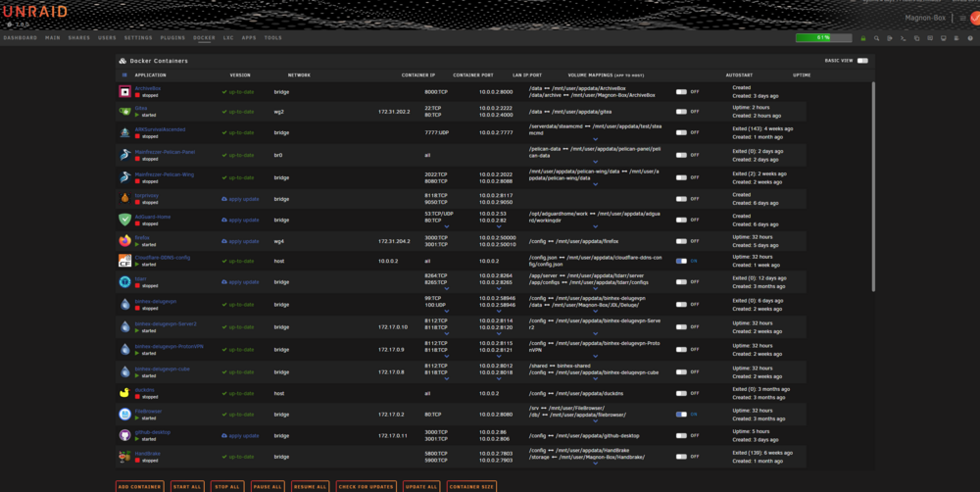Click the firefox container icon
The image size is (980, 492).
tap(125, 241)
